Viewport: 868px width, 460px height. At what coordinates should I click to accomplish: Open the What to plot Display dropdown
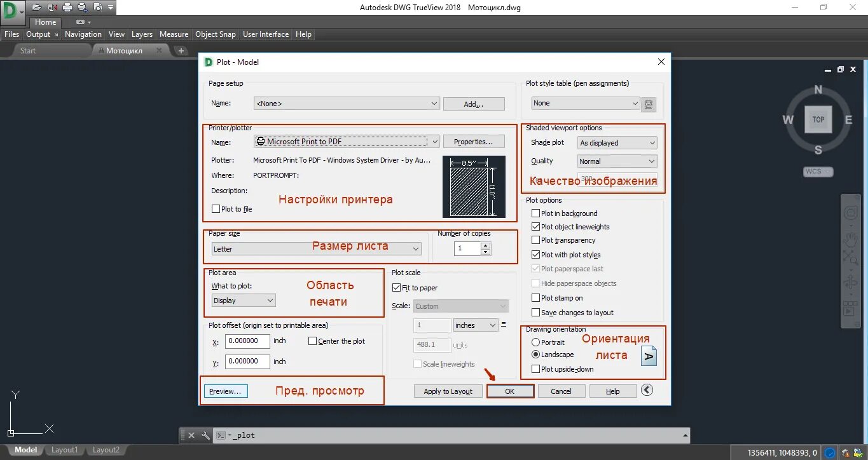[244, 301]
